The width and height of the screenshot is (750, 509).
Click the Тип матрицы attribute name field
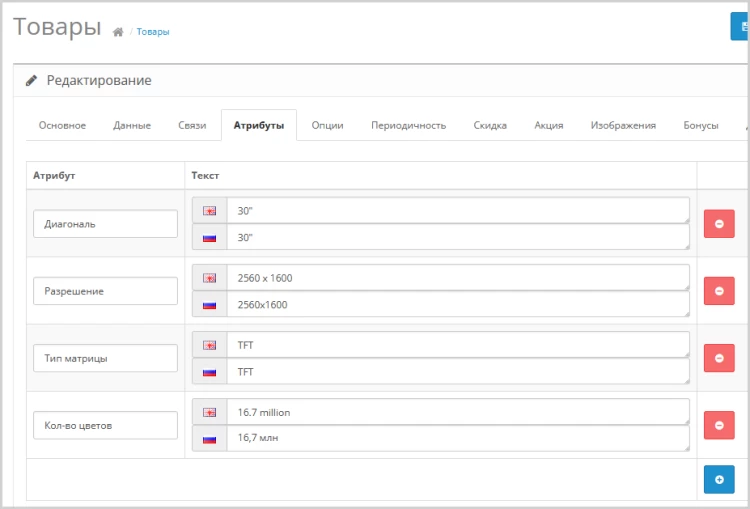[x=105, y=358]
